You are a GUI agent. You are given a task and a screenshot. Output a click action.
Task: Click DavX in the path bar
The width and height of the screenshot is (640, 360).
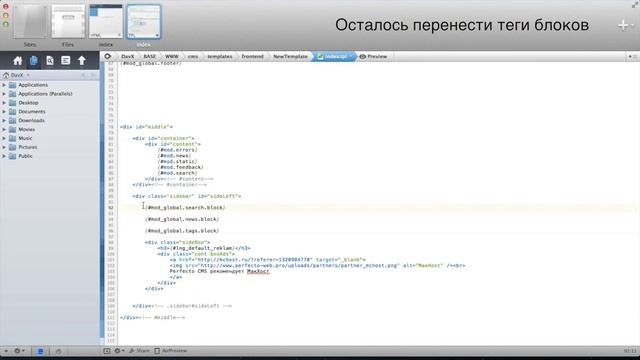coord(127,56)
